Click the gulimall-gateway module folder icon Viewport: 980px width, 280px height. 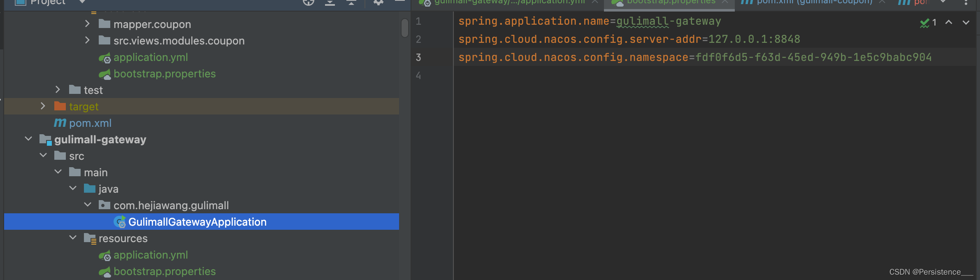coord(45,140)
